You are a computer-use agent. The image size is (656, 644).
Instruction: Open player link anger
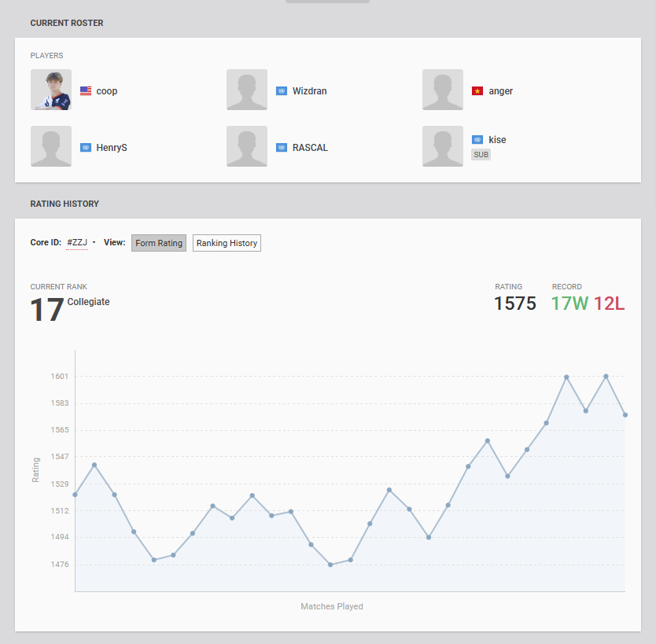[500, 91]
